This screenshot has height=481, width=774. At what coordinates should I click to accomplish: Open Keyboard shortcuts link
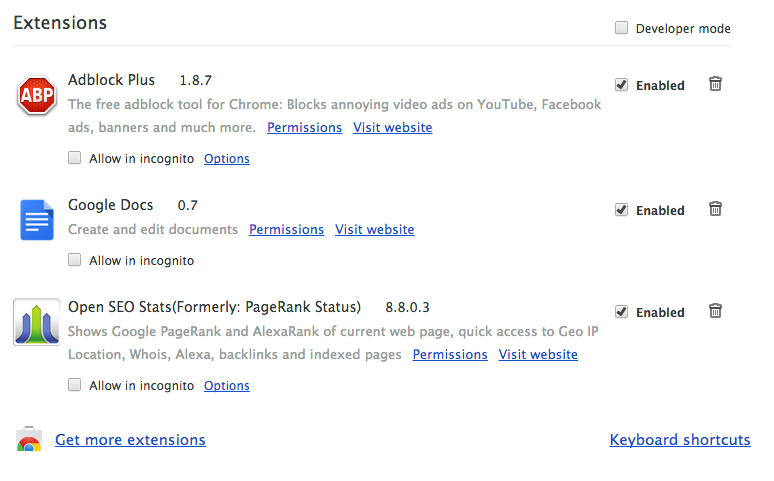pos(680,440)
